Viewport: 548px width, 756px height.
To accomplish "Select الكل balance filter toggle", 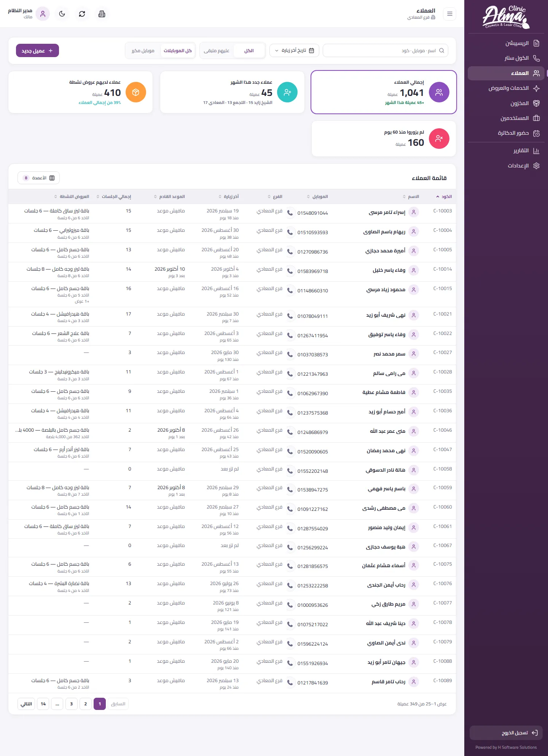I will tap(249, 51).
